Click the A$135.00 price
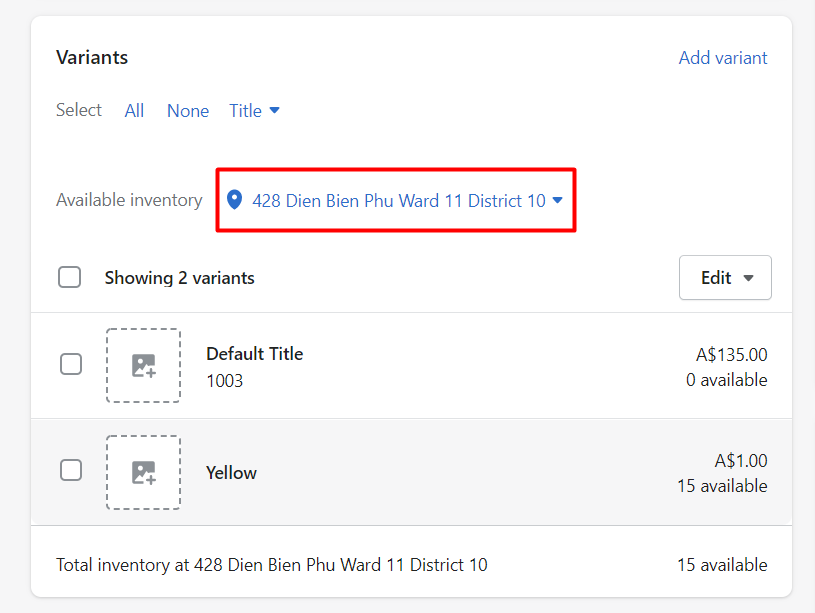815x613 pixels. (x=731, y=355)
